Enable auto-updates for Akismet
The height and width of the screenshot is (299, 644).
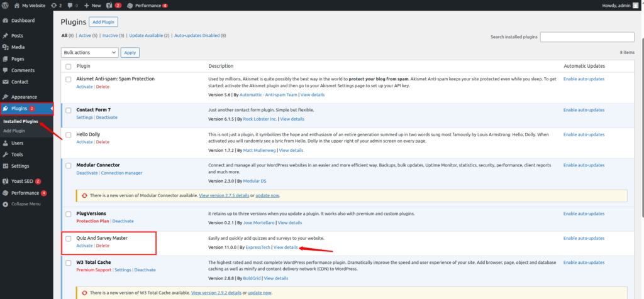pyautogui.click(x=584, y=79)
